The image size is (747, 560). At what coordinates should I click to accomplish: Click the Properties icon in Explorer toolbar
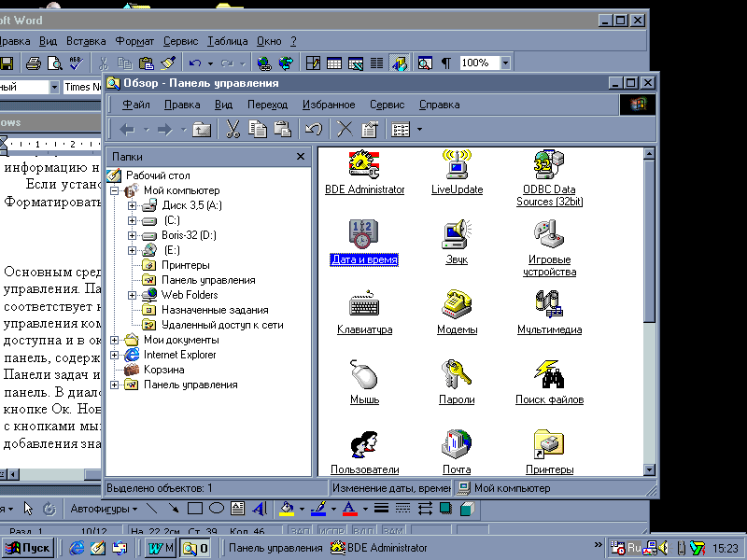pos(369,129)
